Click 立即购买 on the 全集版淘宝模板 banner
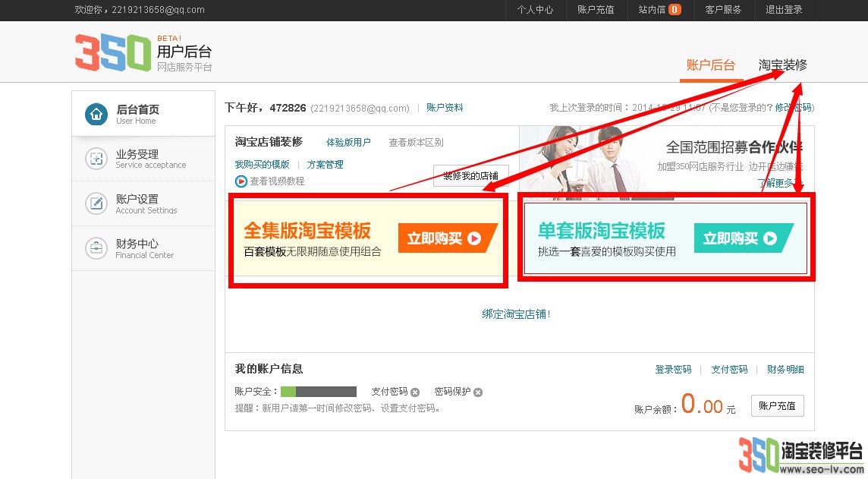Screen dimensions: 868x479 click(448, 238)
